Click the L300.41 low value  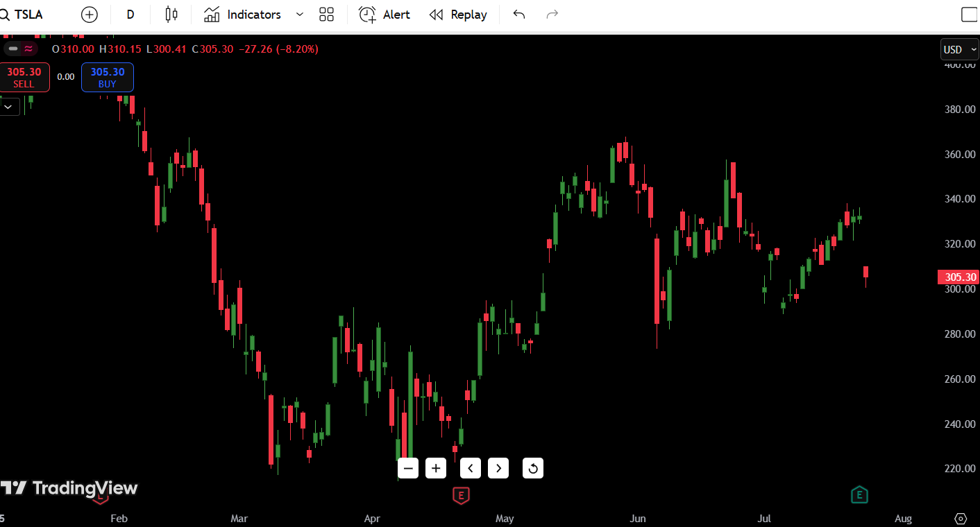(167, 49)
